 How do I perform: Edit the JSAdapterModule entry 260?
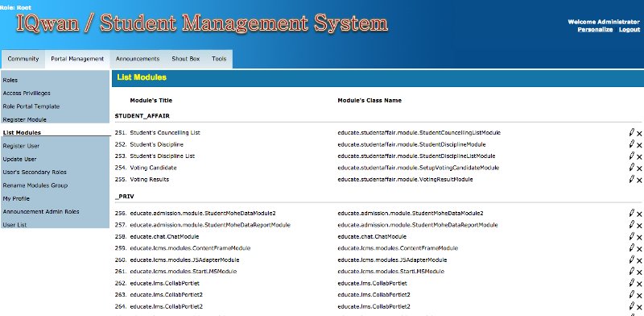pyautogui.click(x=632, y=260)
